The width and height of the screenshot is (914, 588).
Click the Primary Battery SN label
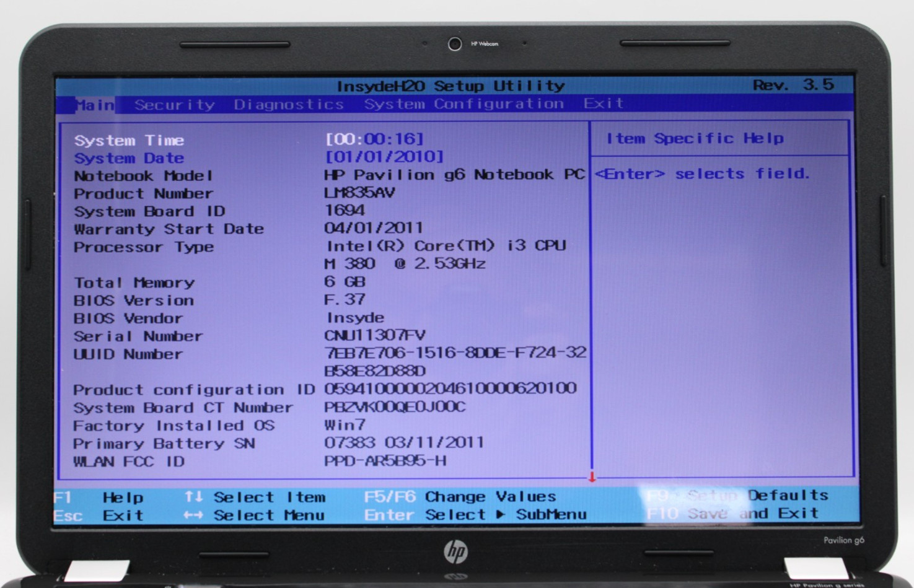pyautogui.click(x=164, y=444)
